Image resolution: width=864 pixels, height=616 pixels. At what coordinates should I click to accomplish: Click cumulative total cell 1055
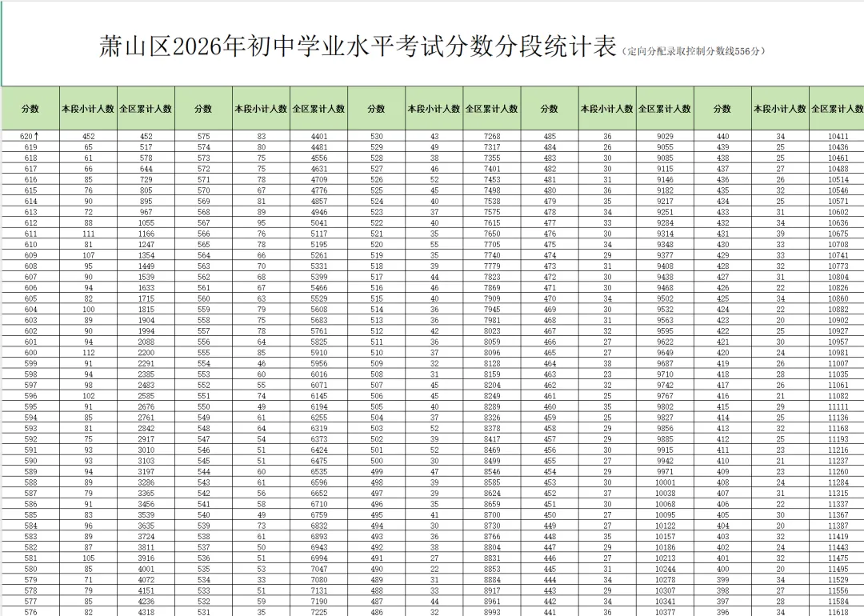tap(146, 222)
